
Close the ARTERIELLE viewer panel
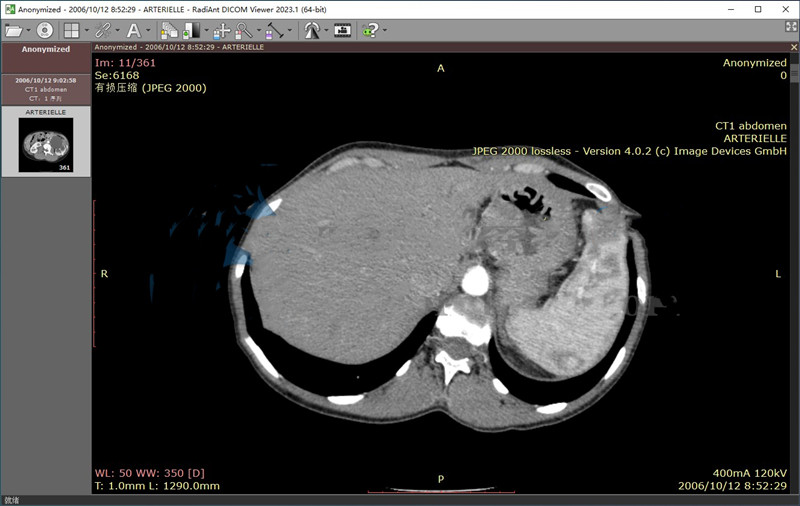(x=794, y=47)
